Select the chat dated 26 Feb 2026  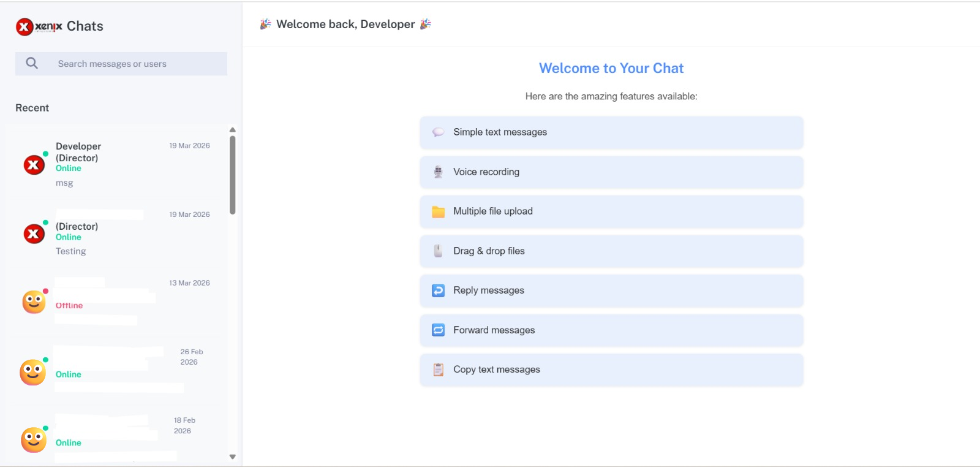[116, 371]
